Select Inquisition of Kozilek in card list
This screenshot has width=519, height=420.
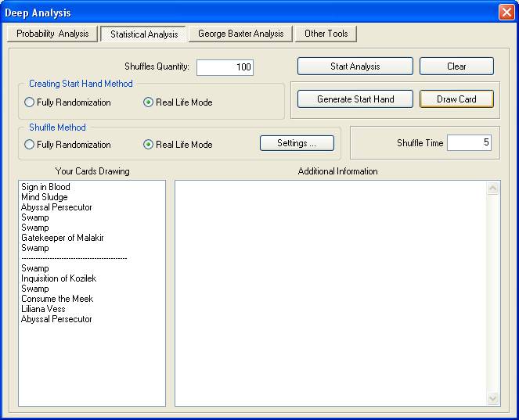(x=59, y=278)
